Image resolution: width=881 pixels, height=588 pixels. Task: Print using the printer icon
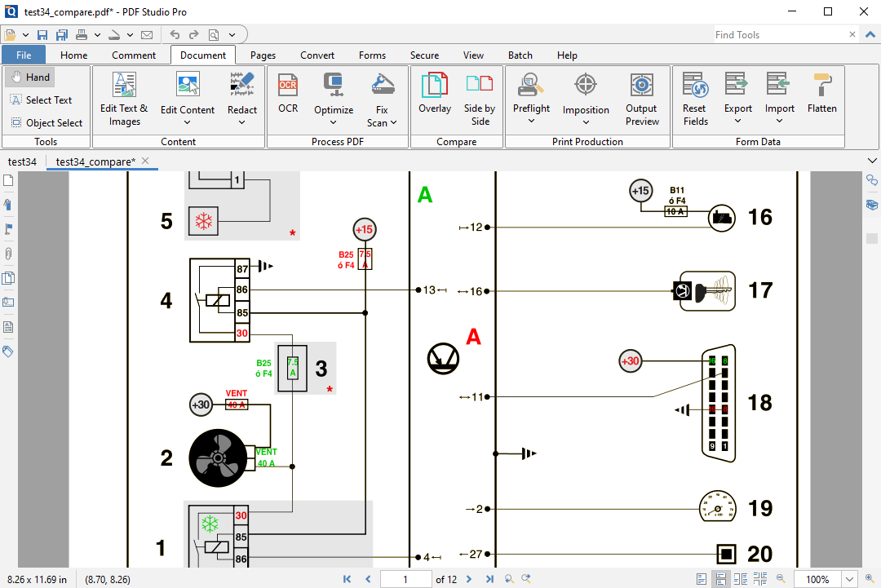[x=82, y=35]
